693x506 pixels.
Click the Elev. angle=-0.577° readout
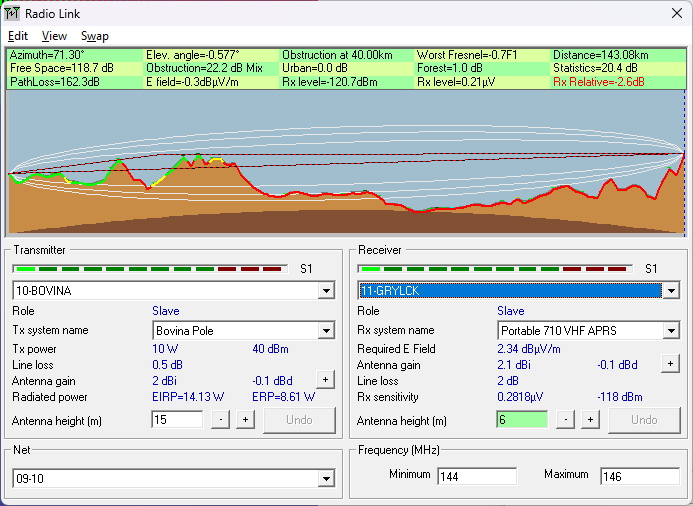(193, 55)
